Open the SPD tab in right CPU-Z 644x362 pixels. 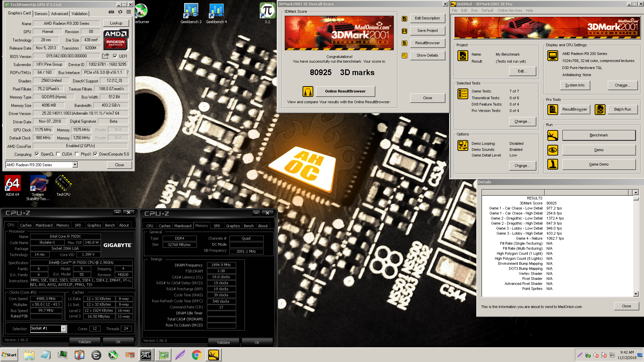click(x=217, y=226)
